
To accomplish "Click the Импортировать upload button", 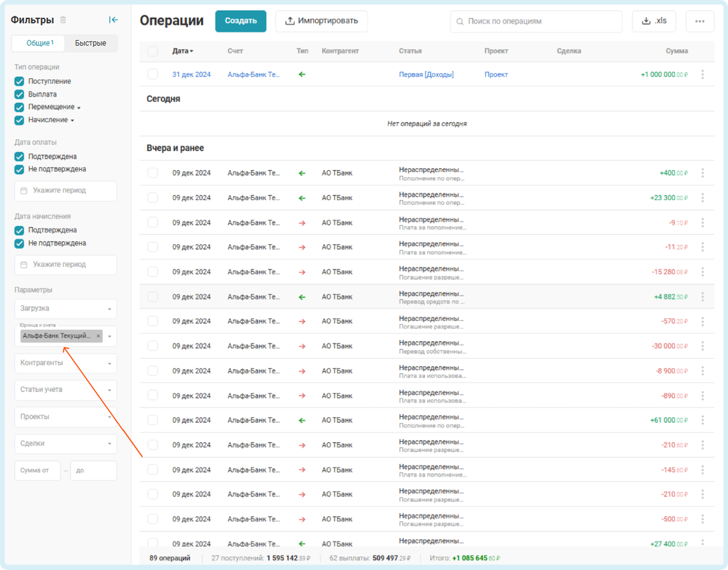I will coord(321,21).
